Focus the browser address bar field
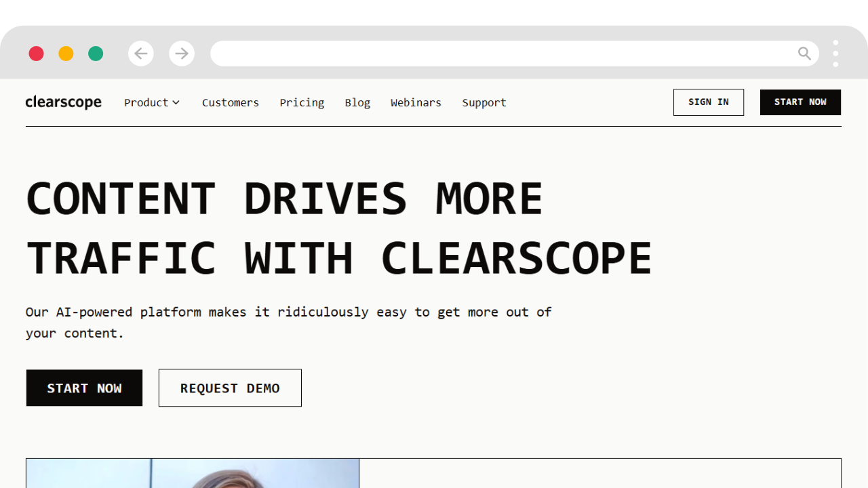The width and height of the screenshot is (868, 488). click(x=502, y=54)
